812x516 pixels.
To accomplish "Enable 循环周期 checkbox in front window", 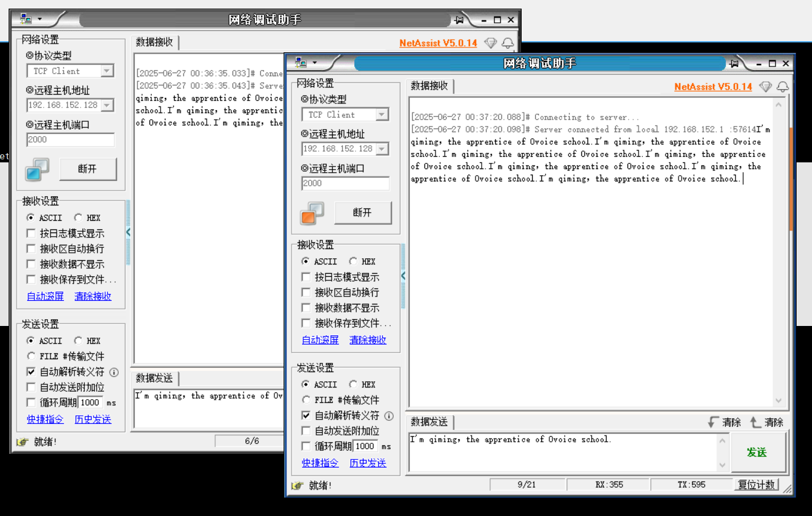I will pyautogui.click(x=306, y=447).
